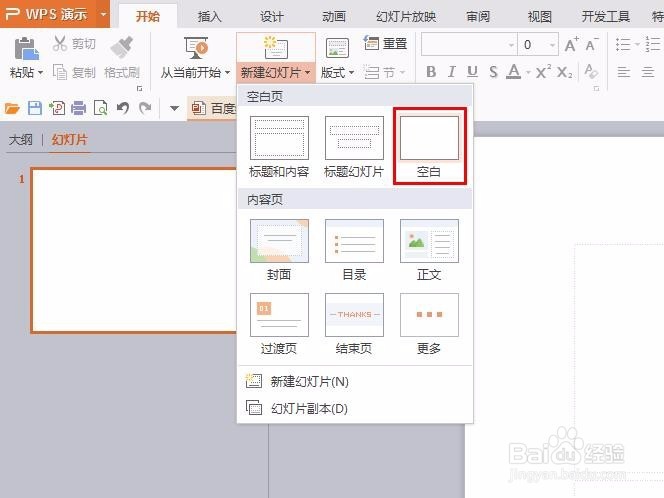Image resolution: width=664 pixels, height=498 pixels.
Task: Toggle the left alignment button
Action: [623, 72]
